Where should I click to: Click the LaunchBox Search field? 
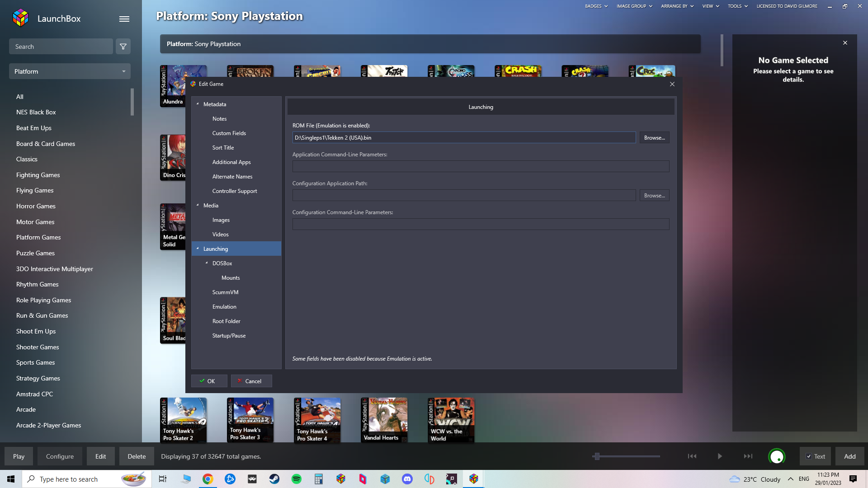[61, 47]
